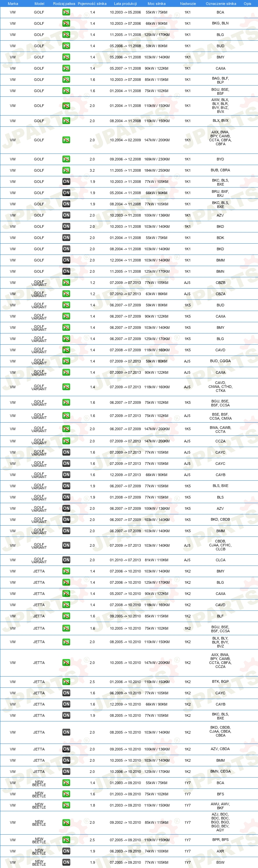Screen dimensions: 258x868
Task: Click engine codes CAVD, CNWA, CTHD, CTKA
Action: (221, 387)
